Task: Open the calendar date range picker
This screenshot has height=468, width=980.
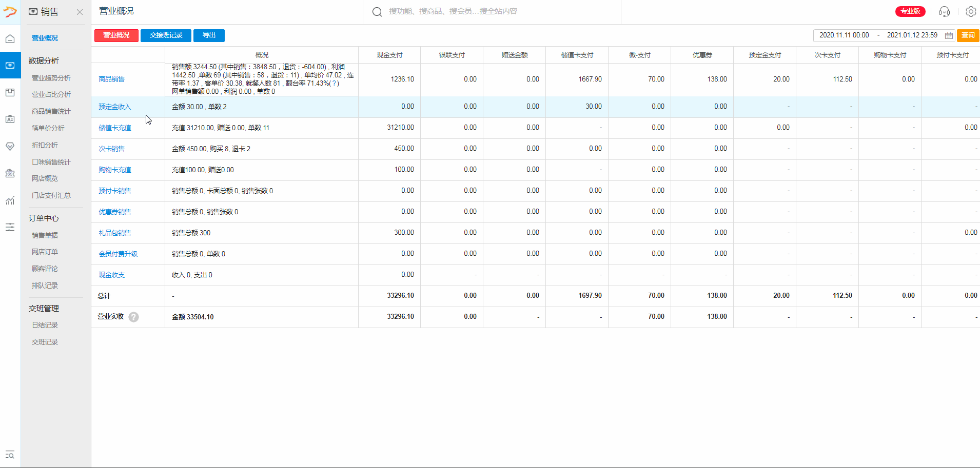Action: click(949, 35)
